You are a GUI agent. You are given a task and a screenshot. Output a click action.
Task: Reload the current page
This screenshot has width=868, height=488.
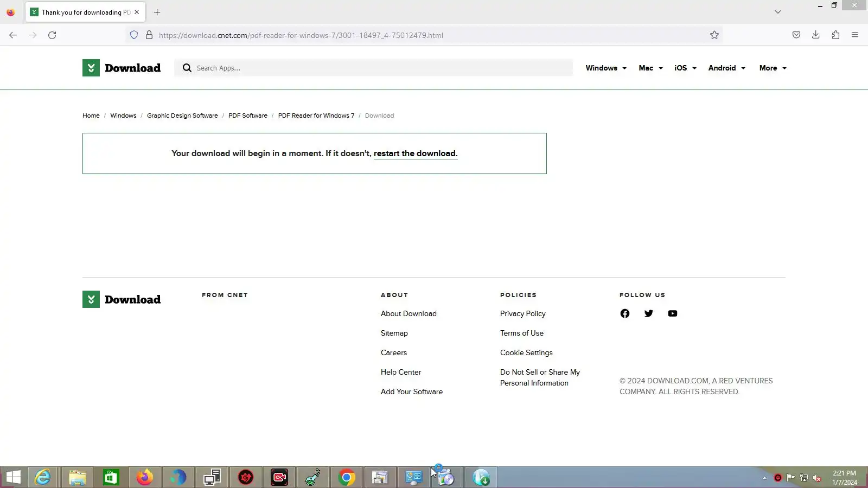[x=52, y=35]
